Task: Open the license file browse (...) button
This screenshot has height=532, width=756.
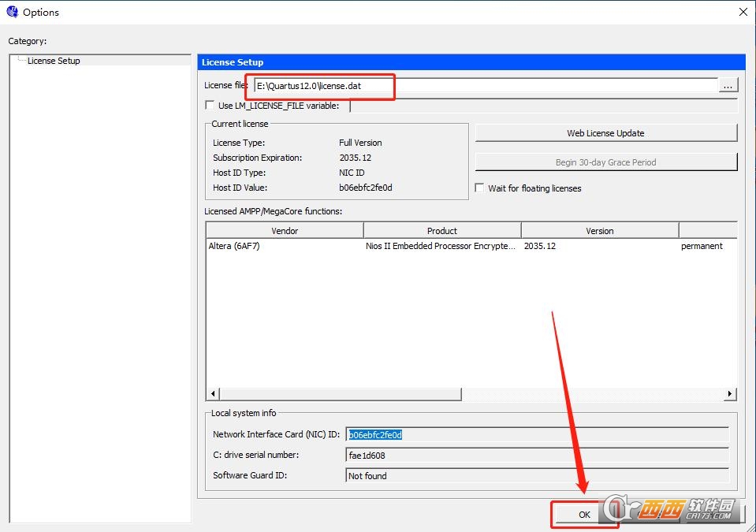Action: [x=728, y=86]
